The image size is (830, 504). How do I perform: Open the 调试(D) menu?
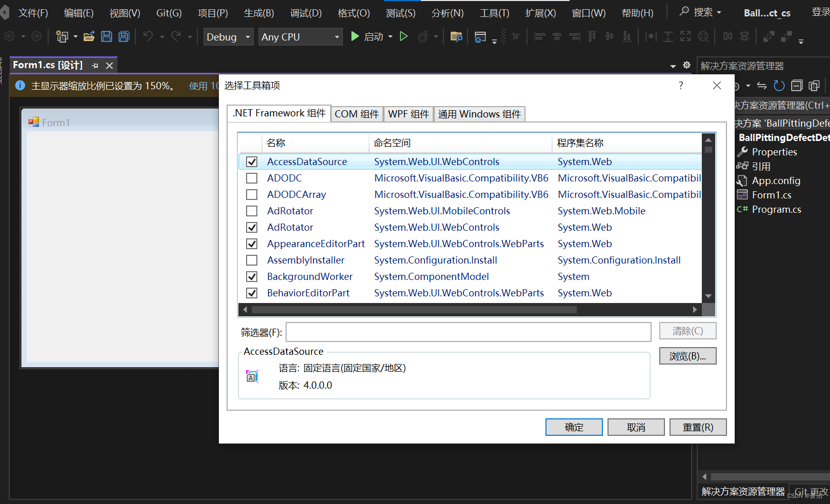[x=306, y=13]
